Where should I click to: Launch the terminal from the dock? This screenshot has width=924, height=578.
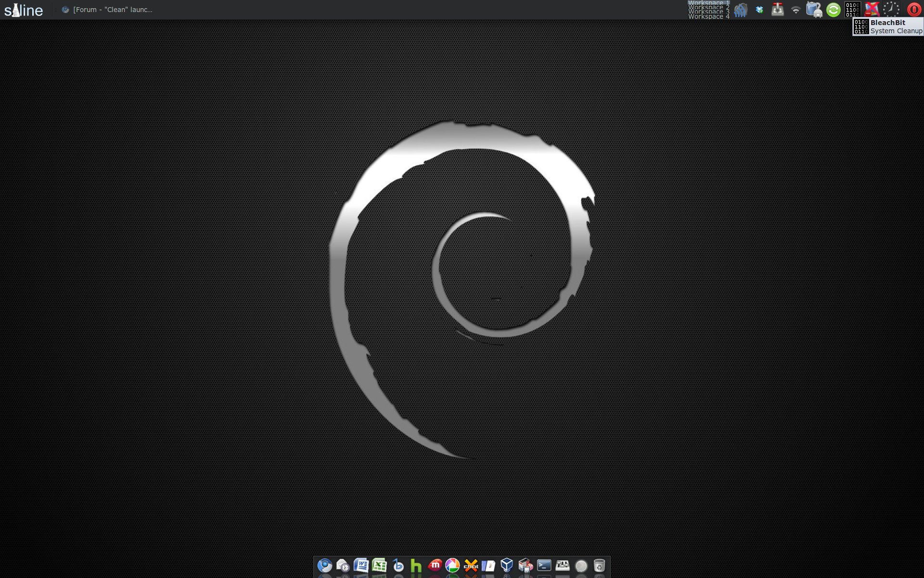coord(544,565)
